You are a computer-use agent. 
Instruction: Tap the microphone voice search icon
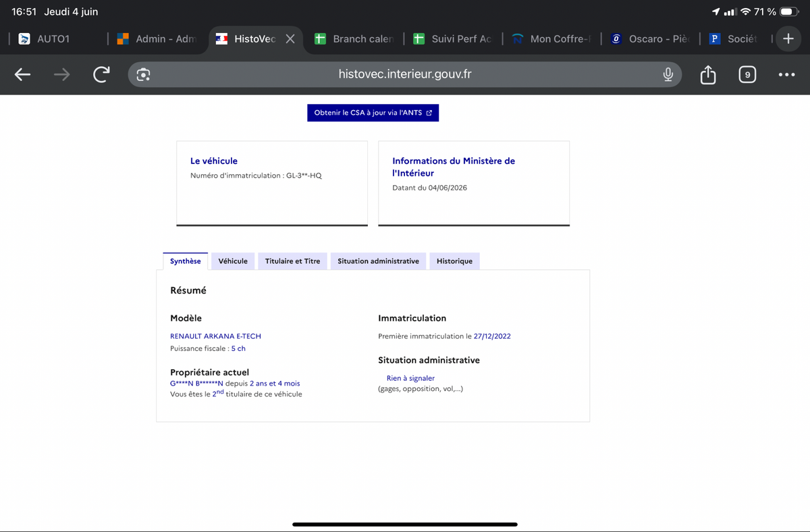point(668,75)
